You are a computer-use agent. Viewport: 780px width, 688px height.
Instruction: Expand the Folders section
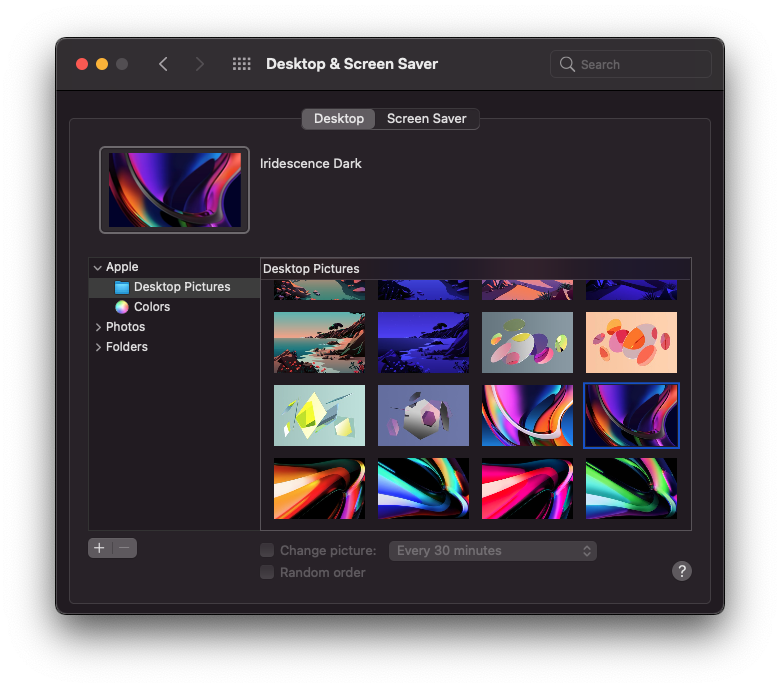click(97, 347)
